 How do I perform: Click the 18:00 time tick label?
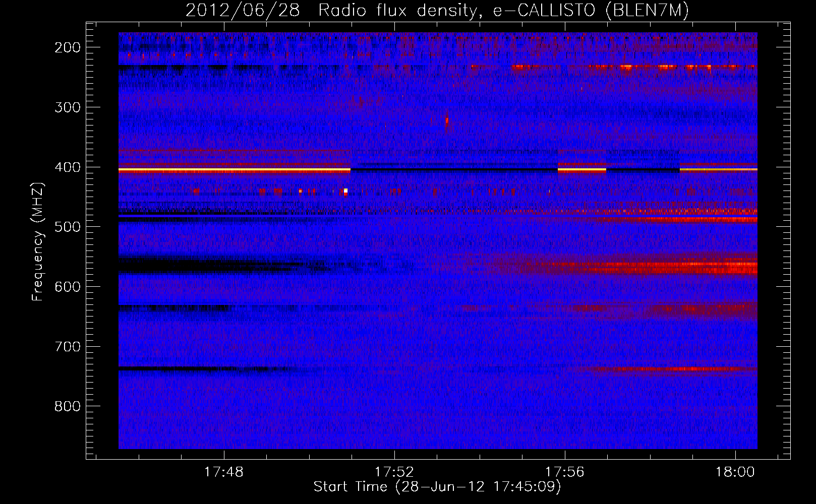[735, 472]
